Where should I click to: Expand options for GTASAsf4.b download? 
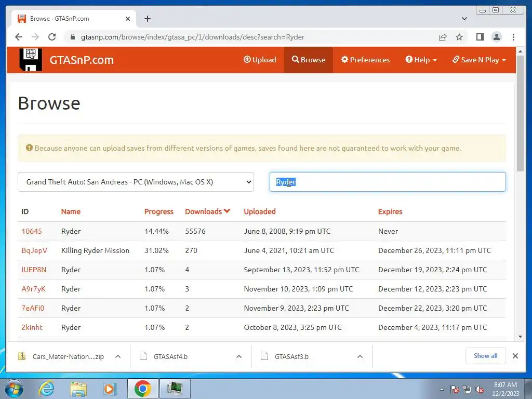tap(239, 356)
